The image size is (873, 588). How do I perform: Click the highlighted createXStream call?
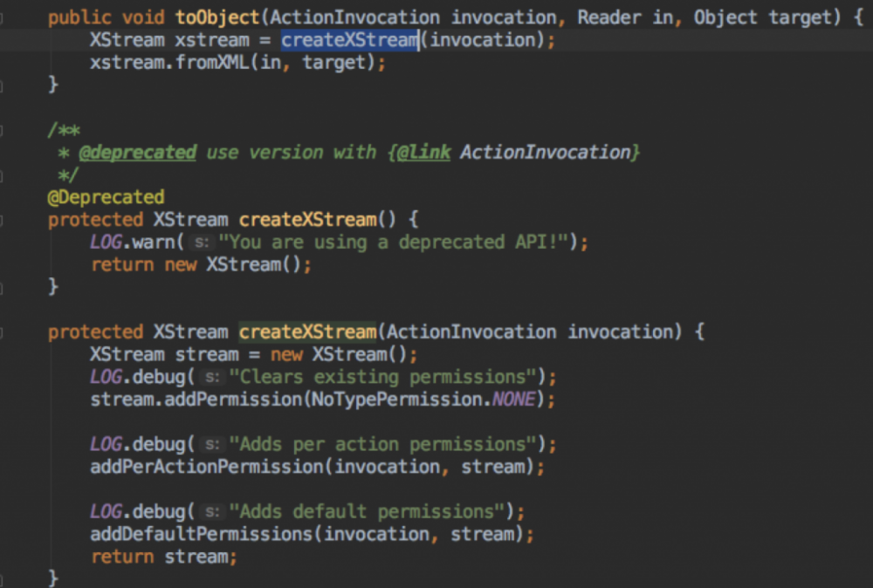tap(350, 40)
